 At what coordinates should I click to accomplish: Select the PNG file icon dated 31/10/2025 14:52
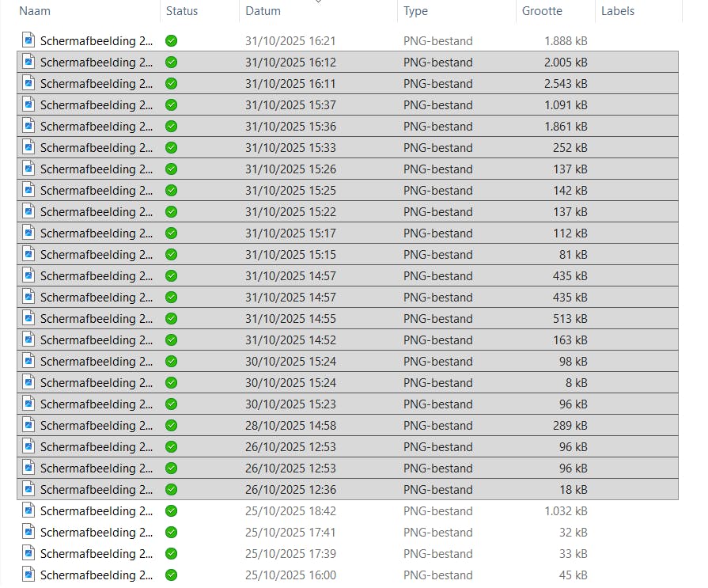point(28,340)
